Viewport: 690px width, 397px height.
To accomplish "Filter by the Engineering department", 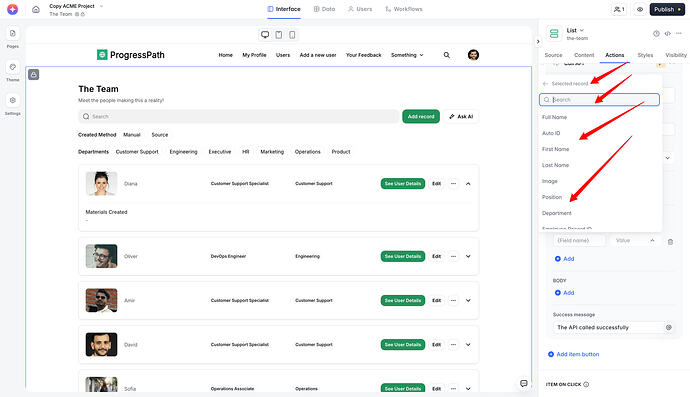I will pyautogui.click(x=184, y=152).
